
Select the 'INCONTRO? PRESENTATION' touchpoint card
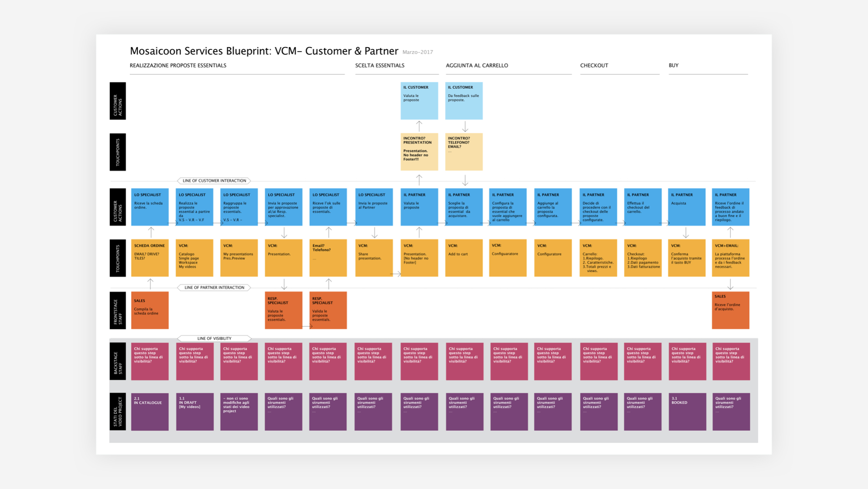(x=419, y=152)
